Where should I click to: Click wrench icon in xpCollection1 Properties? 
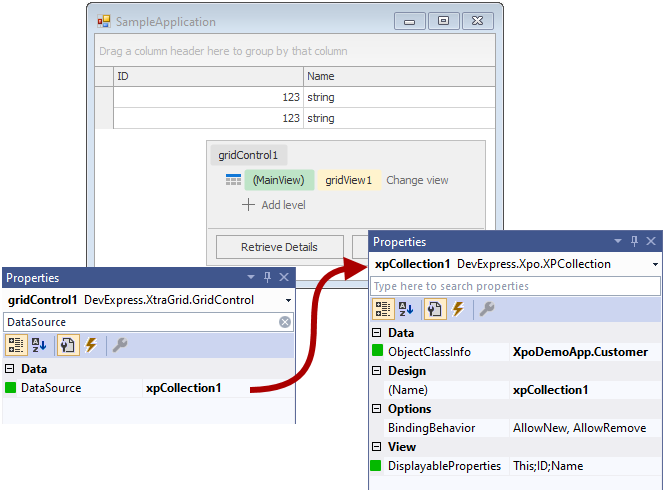pyautogui.click(x=486, y=309)
